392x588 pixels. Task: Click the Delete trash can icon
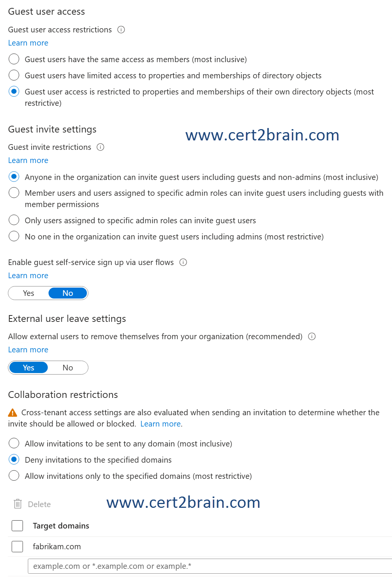18,504
